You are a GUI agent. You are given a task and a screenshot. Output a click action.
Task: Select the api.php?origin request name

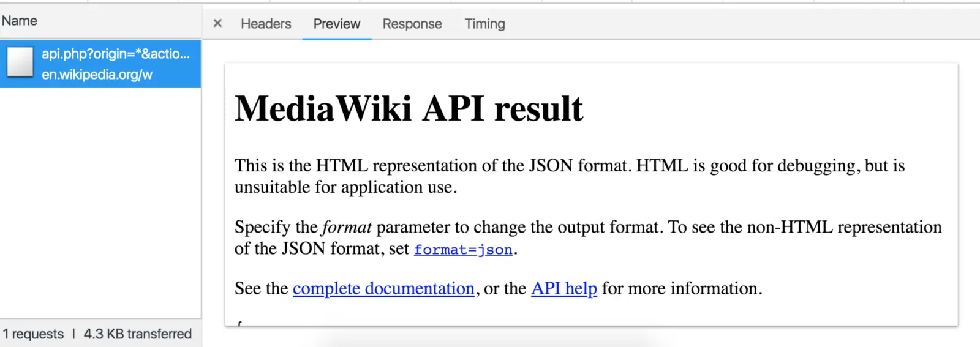[116, 54]
